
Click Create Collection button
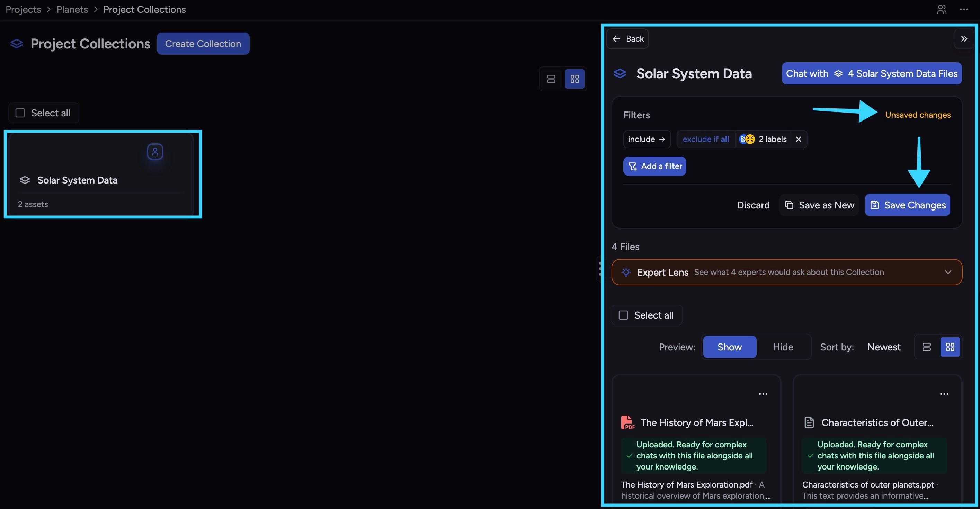pos(203,44)
